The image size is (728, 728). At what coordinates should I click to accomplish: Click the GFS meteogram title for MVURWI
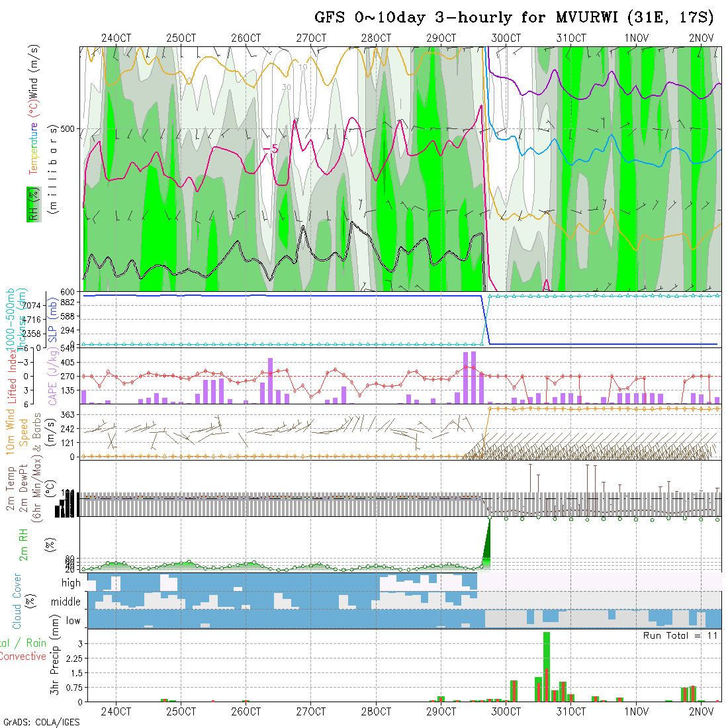514,18
